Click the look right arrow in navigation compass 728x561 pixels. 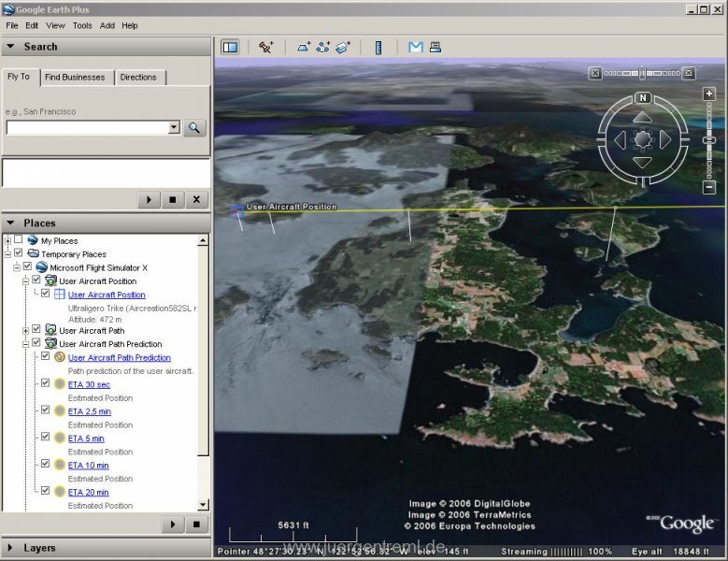(x=665, y=139)
